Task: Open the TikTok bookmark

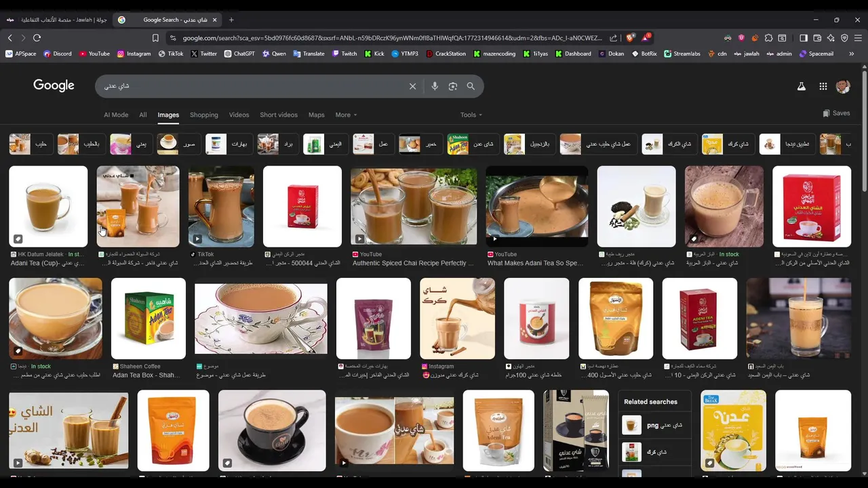Action: [x=171, y=54]
